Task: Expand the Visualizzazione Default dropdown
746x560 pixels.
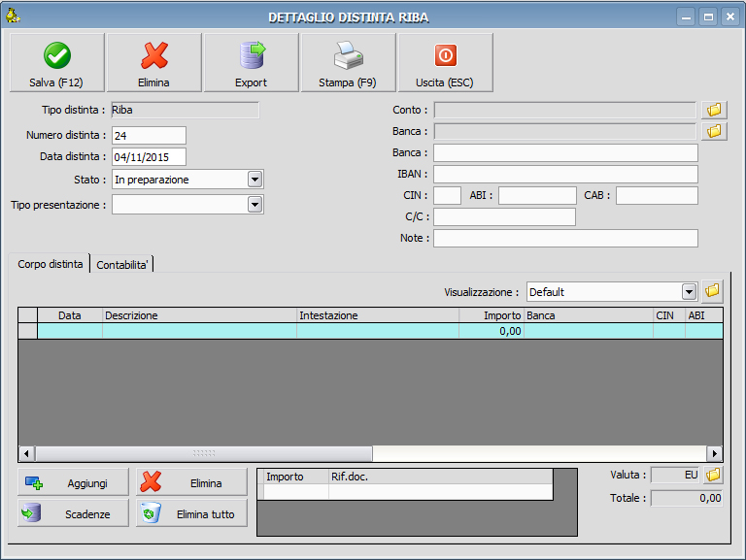Action: coord(689,291)
